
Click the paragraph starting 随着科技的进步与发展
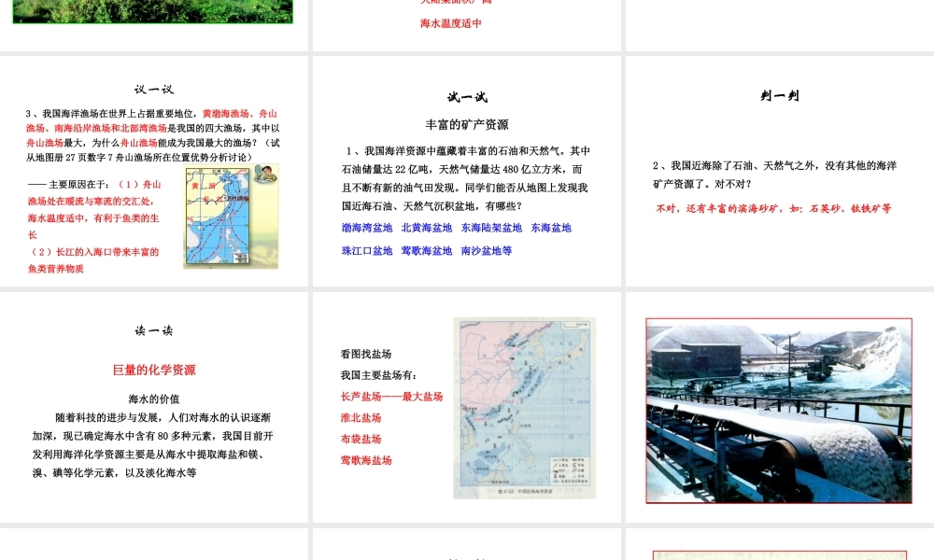[153, 445]
